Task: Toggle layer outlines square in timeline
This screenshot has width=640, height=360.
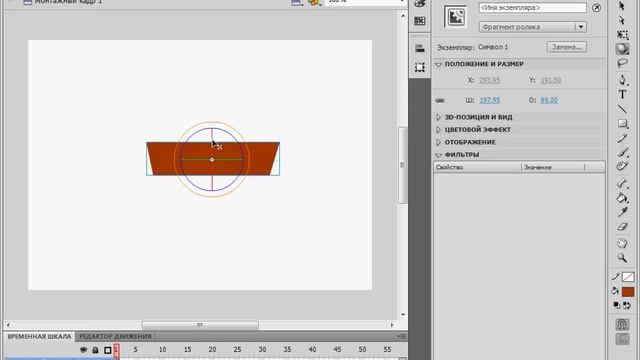Action: tap(108, 350)
